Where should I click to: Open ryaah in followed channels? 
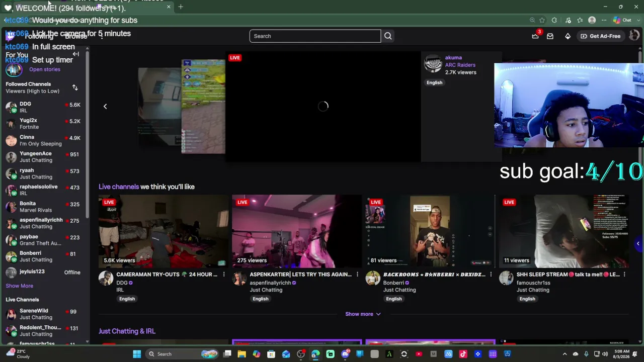pyautogui.click(x=43, y=173)
